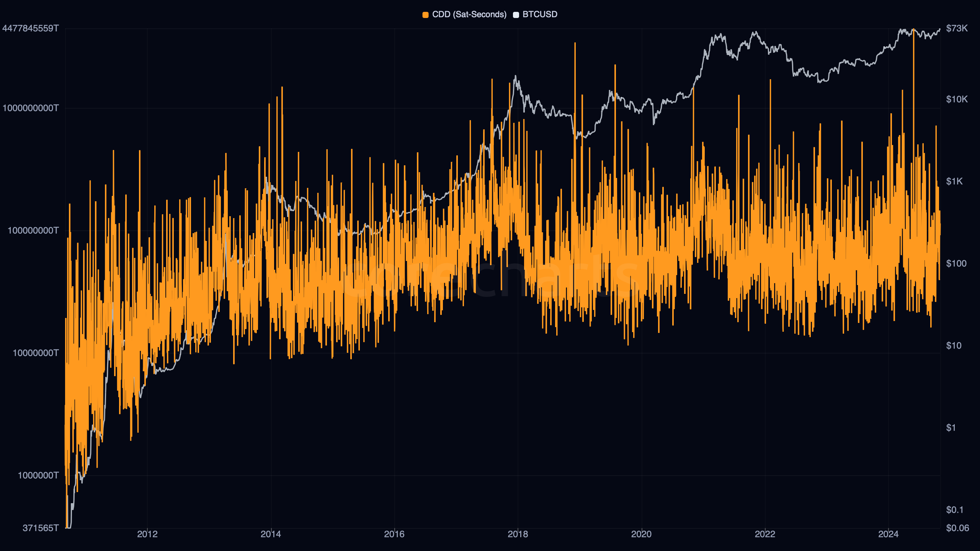The height and width of the screenshot is (551, 980).
Task: Select the 2016 x-axis tick label
Action: (x=394, y=534)
